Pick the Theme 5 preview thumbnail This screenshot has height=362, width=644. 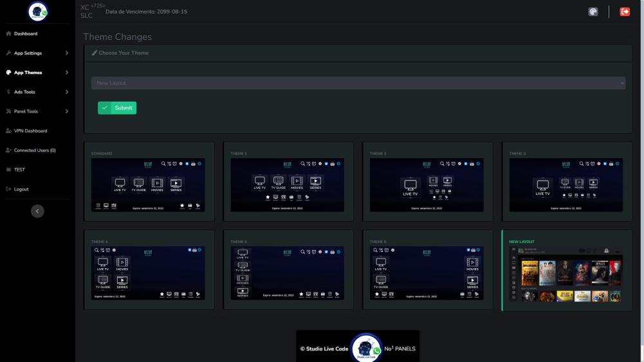[287, 273]
